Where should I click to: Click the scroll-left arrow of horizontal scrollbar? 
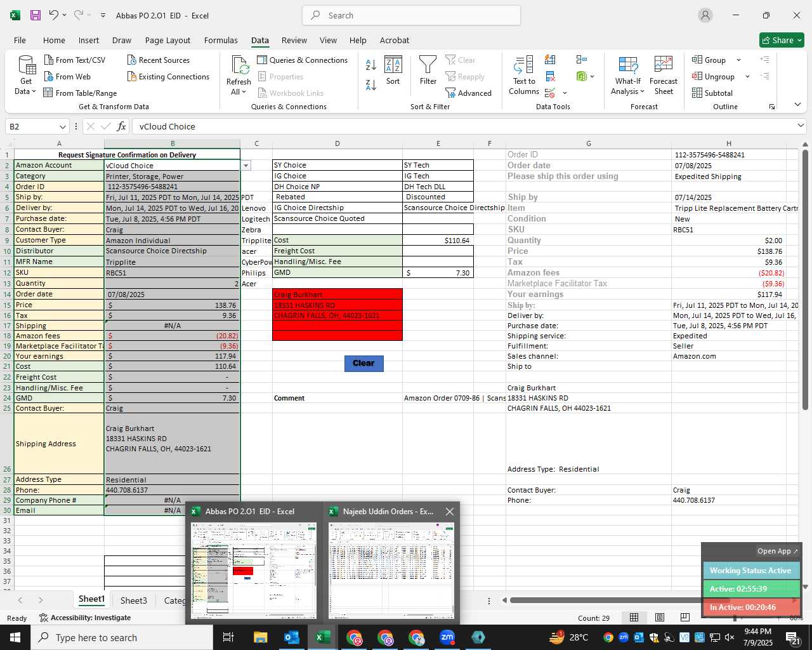coord(505,600)
